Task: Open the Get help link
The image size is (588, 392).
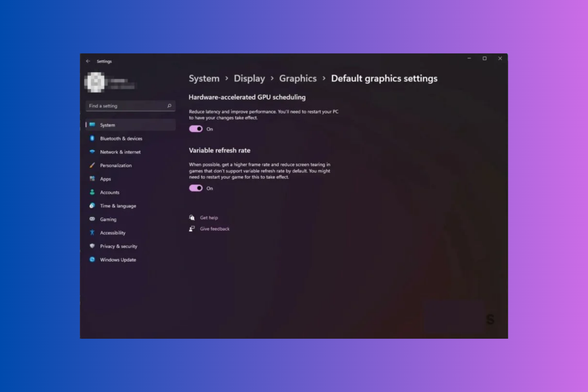Action: 209,217
